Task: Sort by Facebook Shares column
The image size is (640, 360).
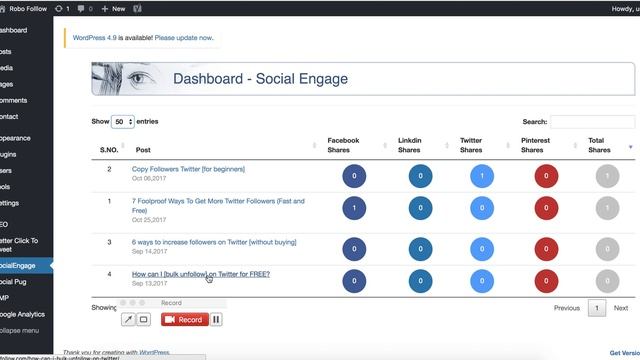Action: click(x=343, y=145)
